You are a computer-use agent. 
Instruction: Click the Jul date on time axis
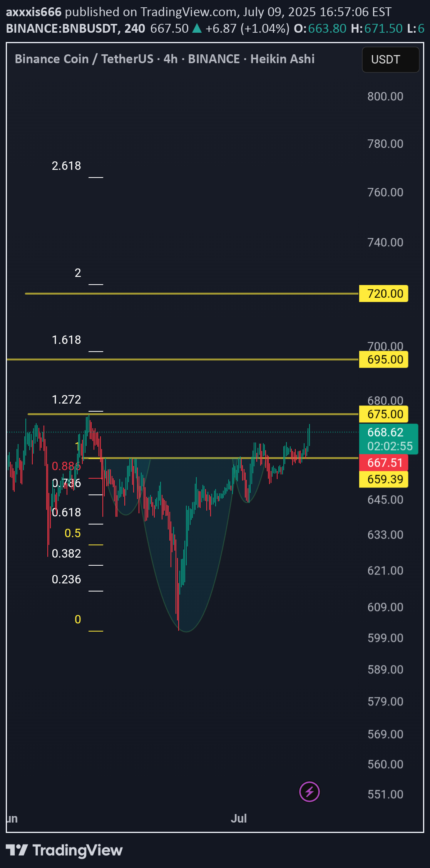[239, 818]
